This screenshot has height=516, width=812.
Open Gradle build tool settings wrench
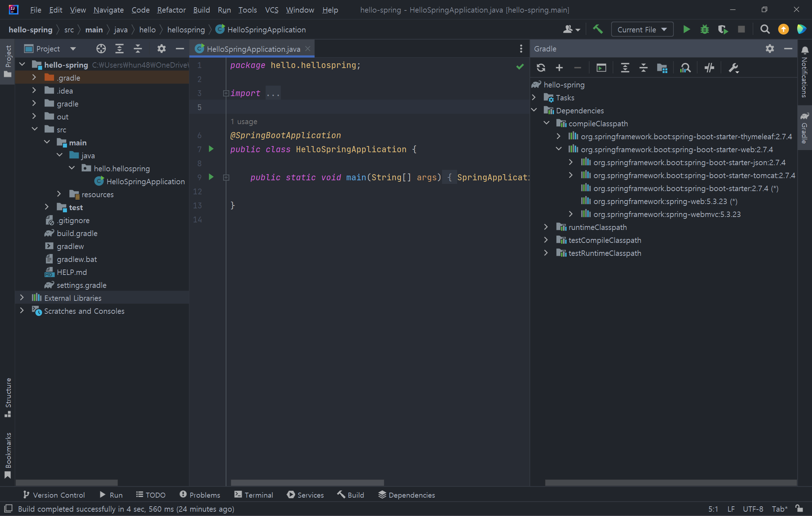click(x=733, y=68)
